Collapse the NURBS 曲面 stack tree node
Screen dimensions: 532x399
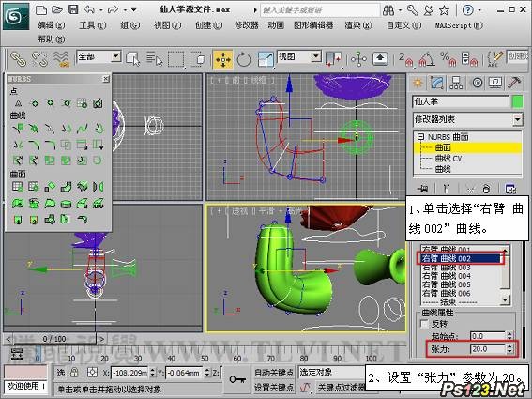pos(420,136)
